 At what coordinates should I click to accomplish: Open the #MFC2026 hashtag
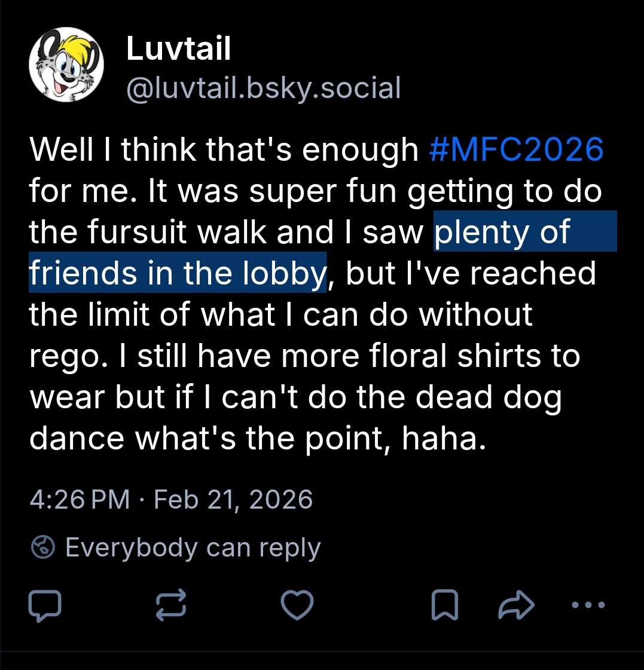(x=516, y=149)
